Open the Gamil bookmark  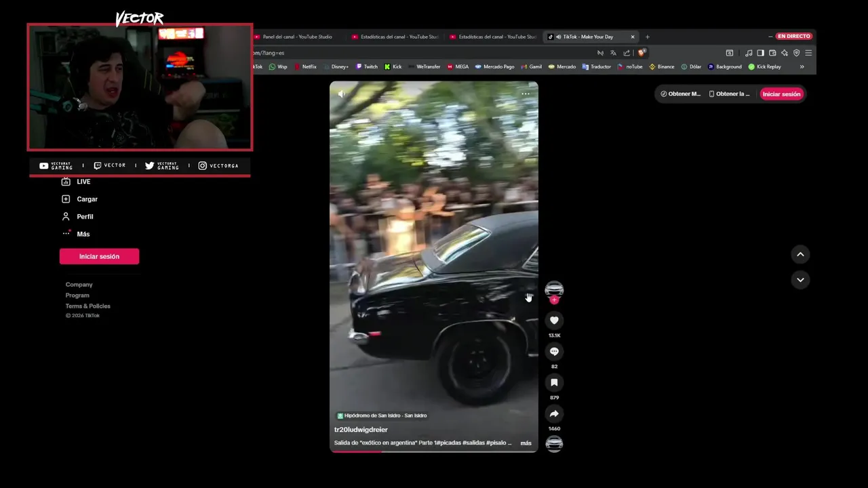click(x=532, y=66)
